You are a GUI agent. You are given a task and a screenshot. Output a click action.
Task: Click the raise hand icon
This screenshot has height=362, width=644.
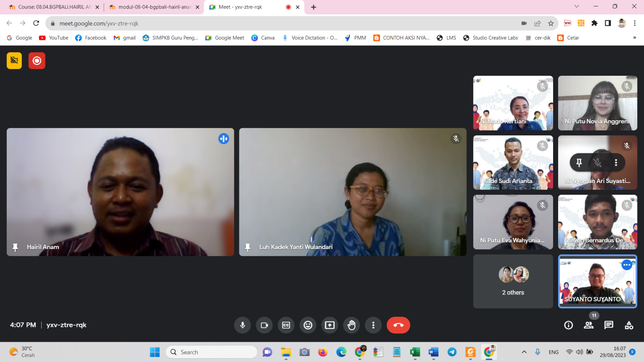(351, 325)
